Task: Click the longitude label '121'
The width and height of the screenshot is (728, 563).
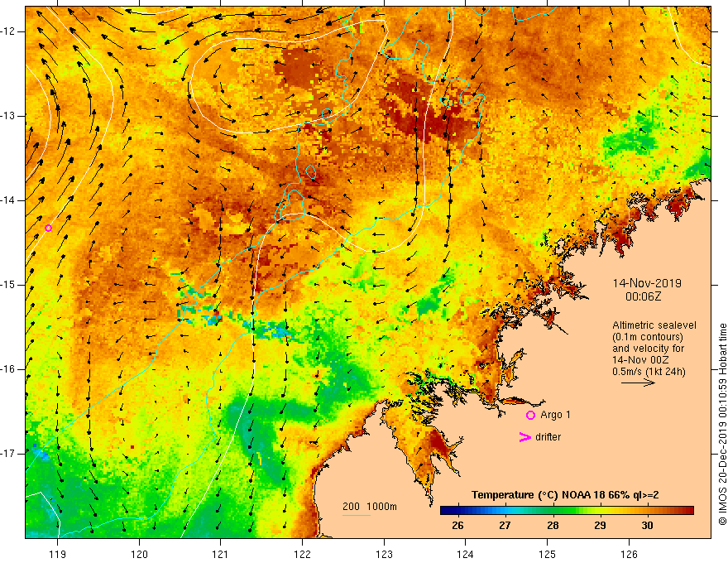Action: click(x=221, y=554)
